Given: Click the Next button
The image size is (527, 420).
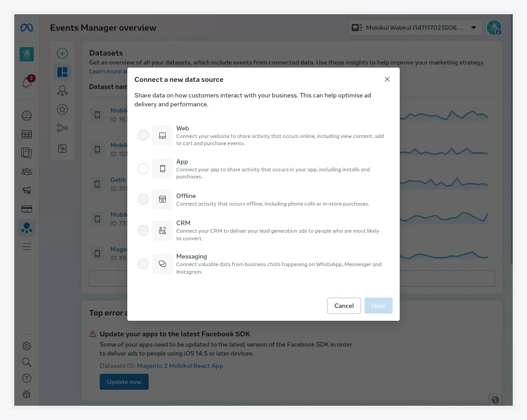Looking at the screenshot, I should point(378,306).
